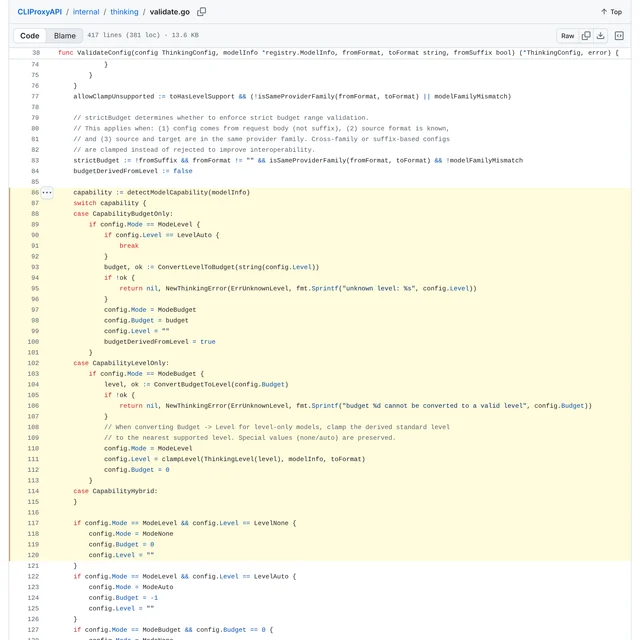Screen dimensions: 640x640
Task: Click ValidateConfig function name in header
Action: (x=104, y=53)
